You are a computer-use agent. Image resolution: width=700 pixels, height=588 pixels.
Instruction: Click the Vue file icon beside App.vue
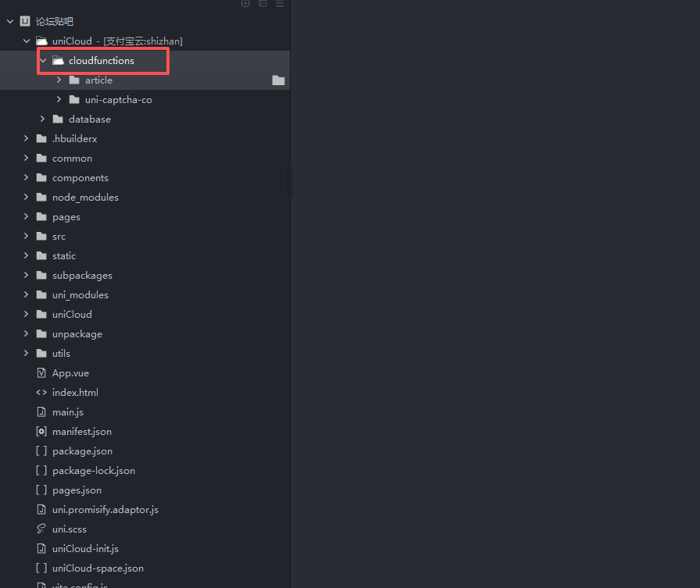[41, 373]
